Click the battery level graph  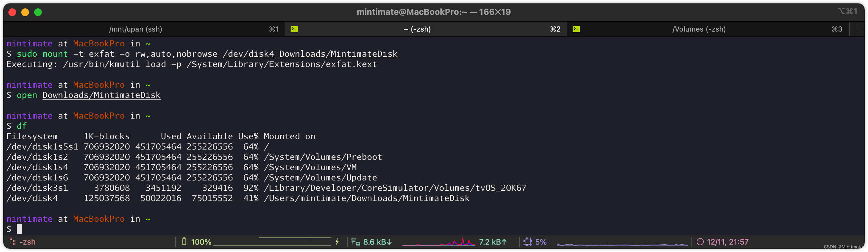coord(272,242)
